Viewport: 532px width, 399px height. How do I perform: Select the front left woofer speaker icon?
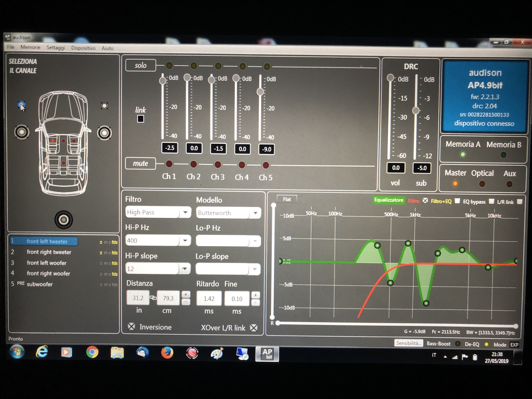click(x=22, y=132)
